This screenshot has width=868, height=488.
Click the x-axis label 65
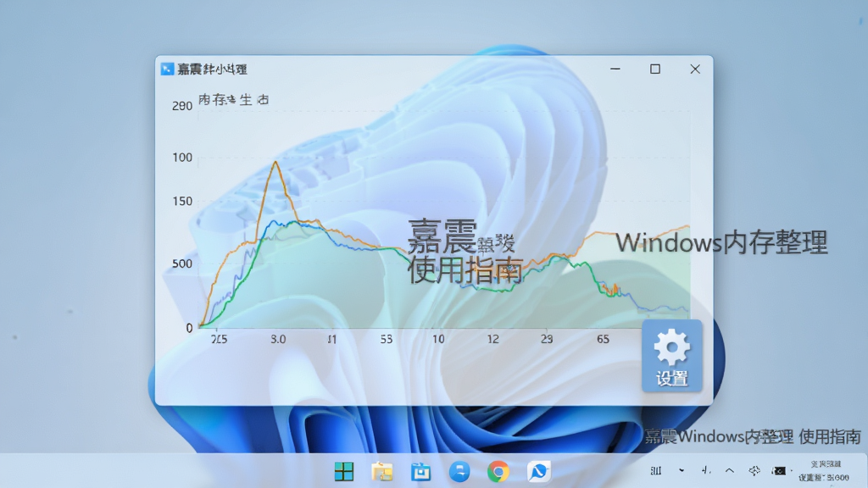tap(603, 339)
